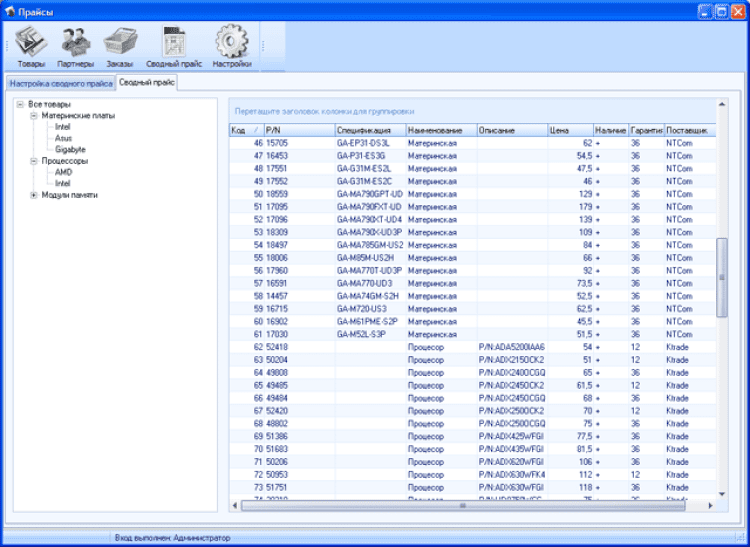750x547 pixels.
Task: Switch to Настройка сводного прайса tab
Action: (61, 83)
